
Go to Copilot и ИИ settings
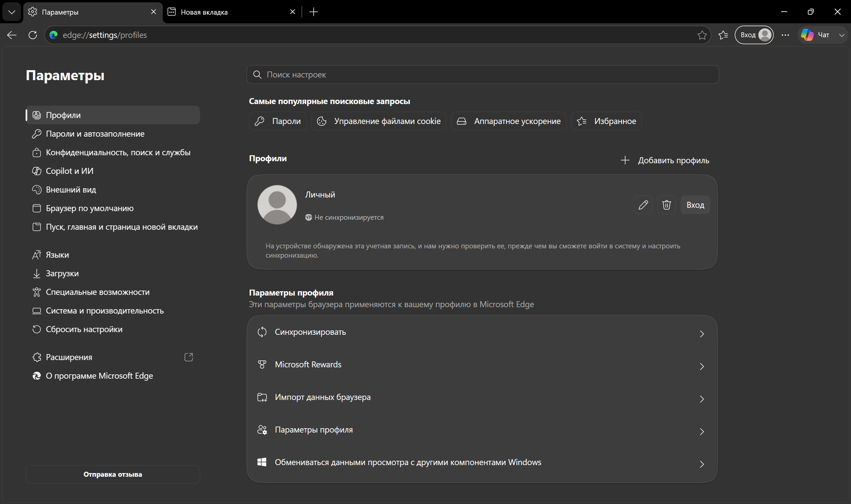(x=113, y=171)
